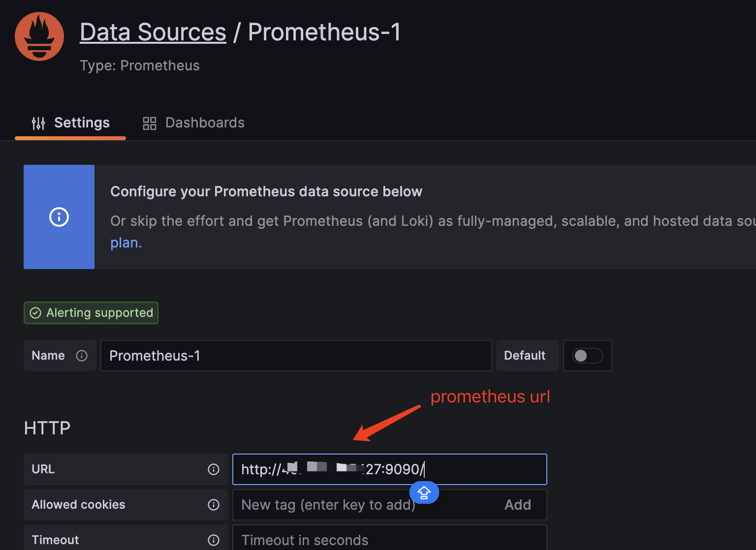This screenshot has height=550, width=756.
Task: Show info tooltip next to Name
Action: coord(82,356)
